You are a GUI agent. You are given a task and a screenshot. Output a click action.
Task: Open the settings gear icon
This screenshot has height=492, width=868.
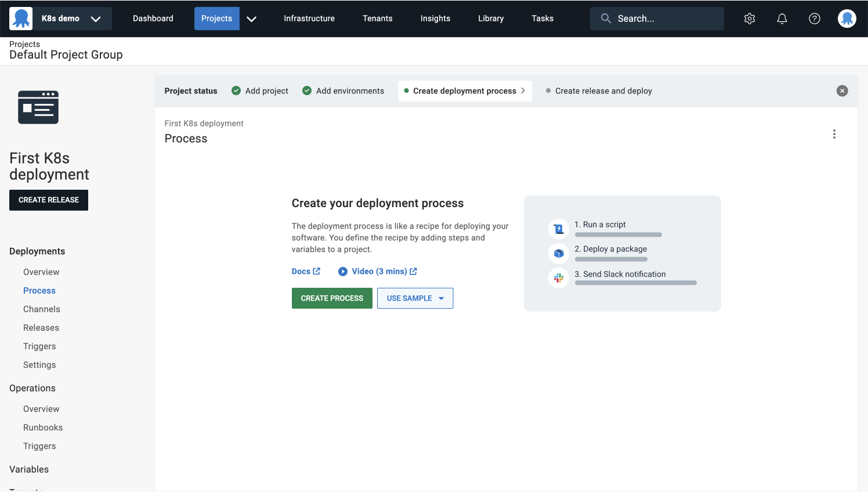pos(749,18)
